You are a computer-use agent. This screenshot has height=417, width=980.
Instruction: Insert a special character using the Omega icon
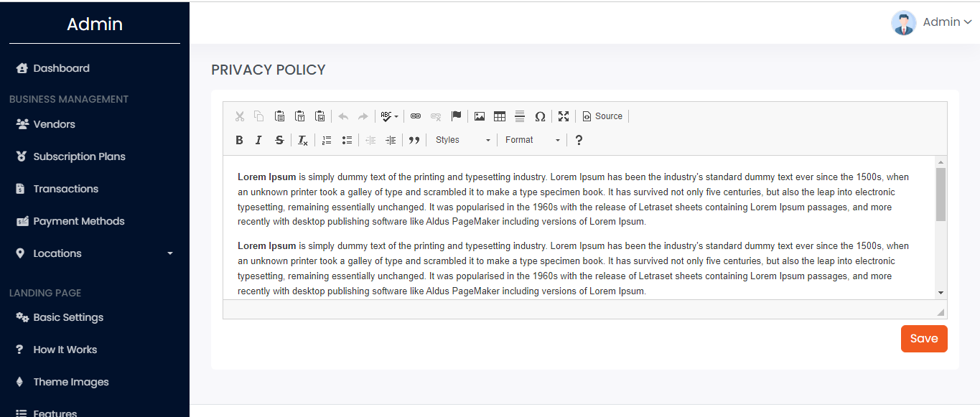point(540,116)
